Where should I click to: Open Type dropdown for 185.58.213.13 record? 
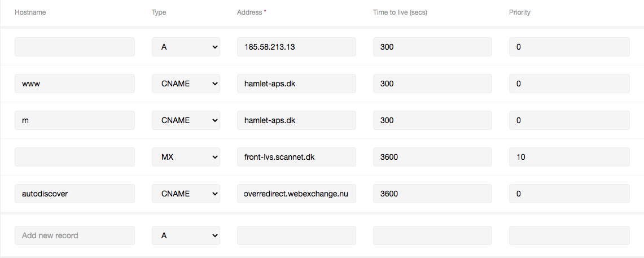pos(186,47)
